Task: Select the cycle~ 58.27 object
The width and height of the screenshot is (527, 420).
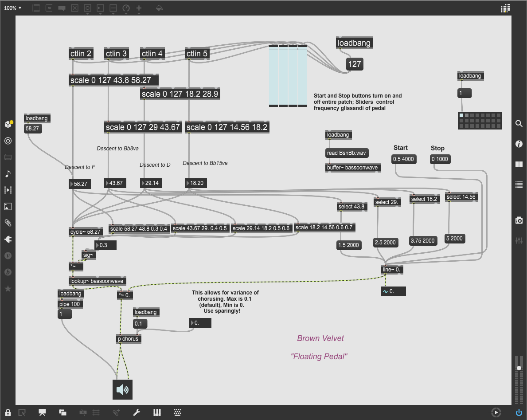Action: tap(86, 232)
